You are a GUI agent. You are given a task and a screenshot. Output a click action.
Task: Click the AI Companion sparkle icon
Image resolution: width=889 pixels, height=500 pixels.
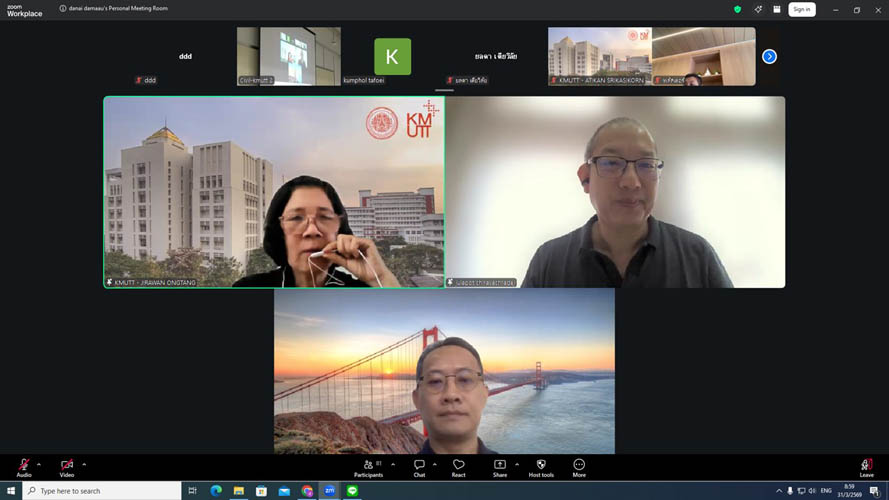click(x=759, y=9)
